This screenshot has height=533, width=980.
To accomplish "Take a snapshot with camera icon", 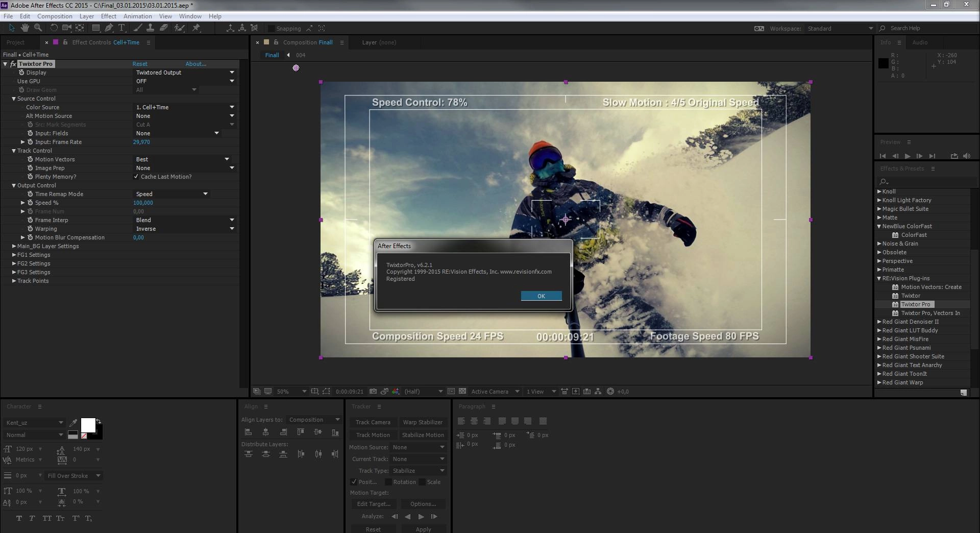I will pyautogui.click(x=373, y=392).
